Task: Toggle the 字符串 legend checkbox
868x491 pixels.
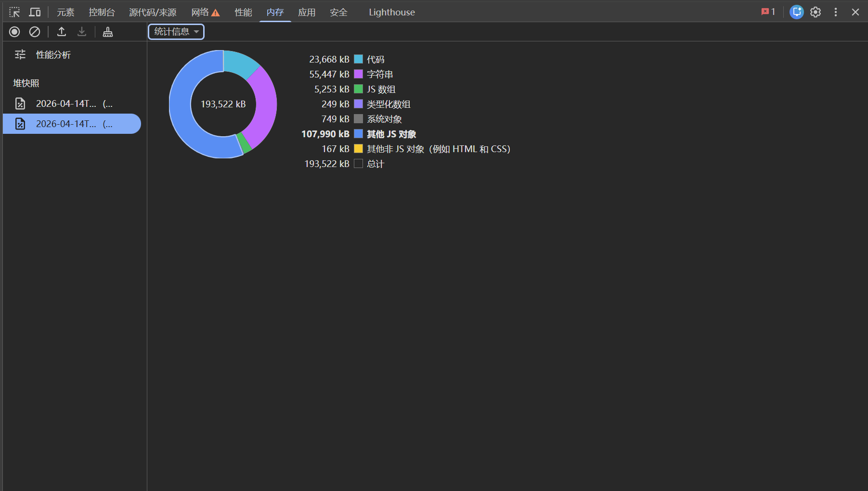Action: click(358, 74)
